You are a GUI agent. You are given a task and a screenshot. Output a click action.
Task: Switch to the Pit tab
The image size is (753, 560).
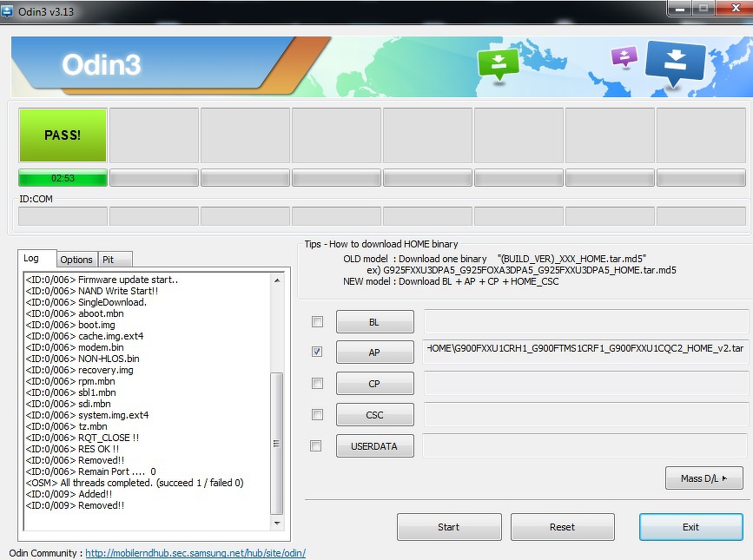[115, 260]
